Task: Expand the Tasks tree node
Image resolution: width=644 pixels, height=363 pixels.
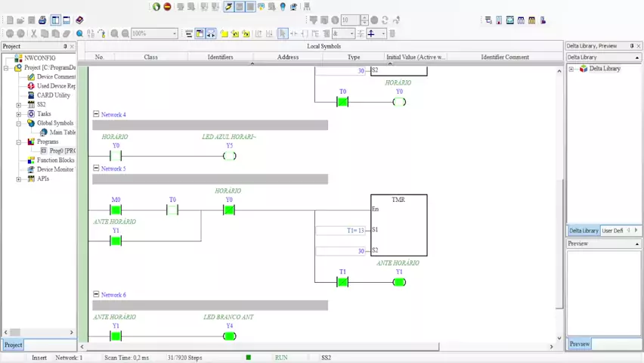Action: pos(19,114)
